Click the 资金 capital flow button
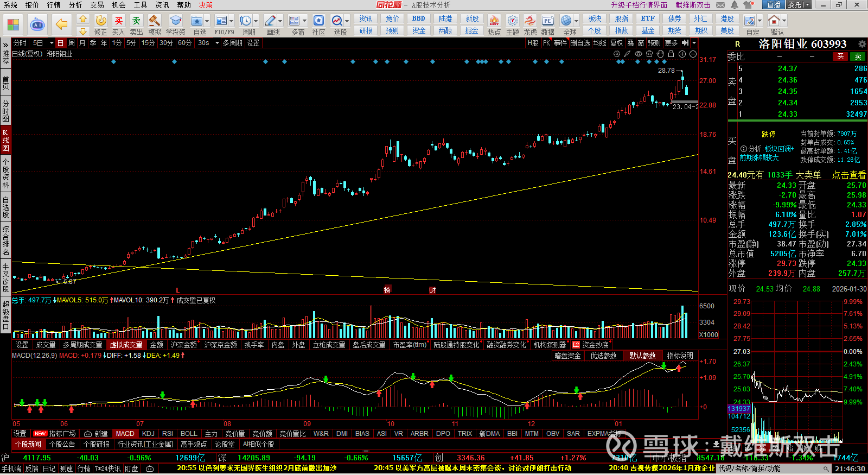The width and height of the screenshot is (868, 475). (x=419, y=30)
